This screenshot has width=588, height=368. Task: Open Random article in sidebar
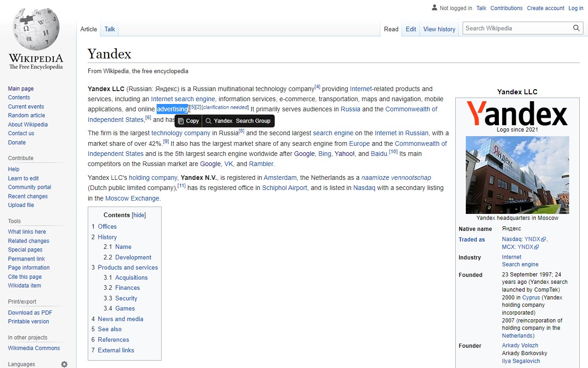(26, 115)
